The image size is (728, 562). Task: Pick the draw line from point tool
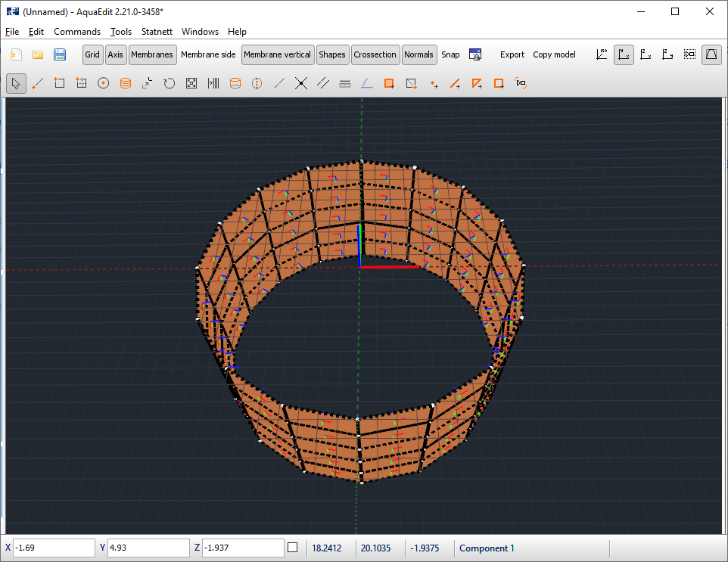tap(38, 83)
